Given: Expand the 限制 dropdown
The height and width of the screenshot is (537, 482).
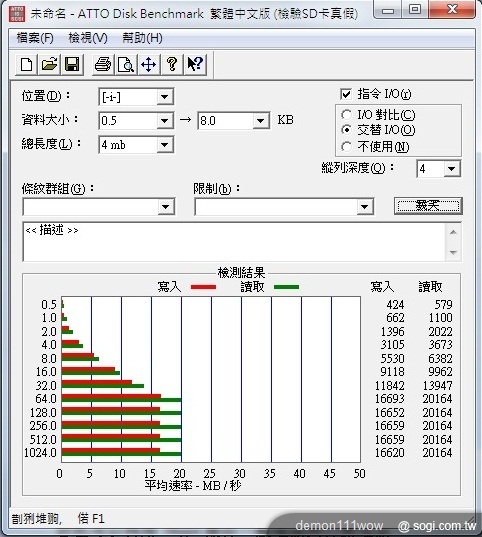Looking at the screenshot, I should click(x=364, y=207).
